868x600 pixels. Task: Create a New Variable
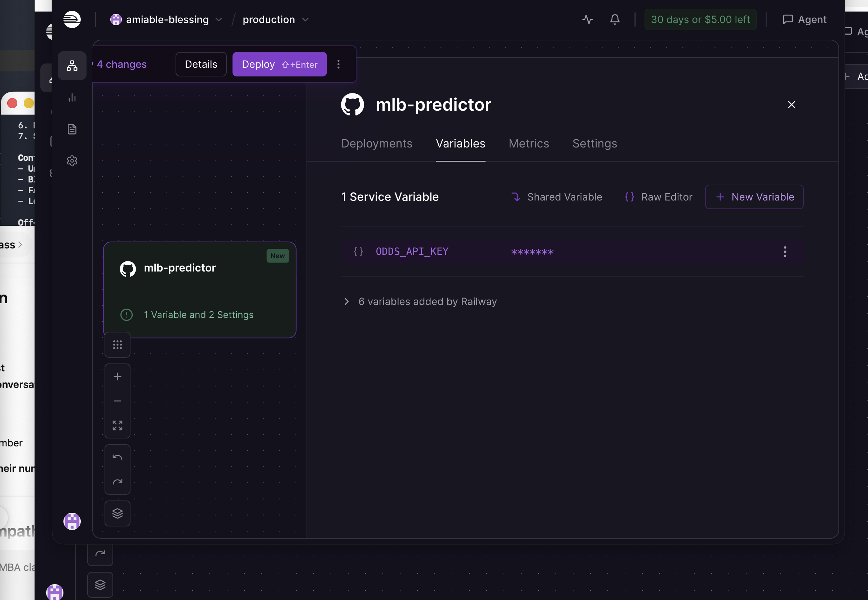tap(754, 197)
